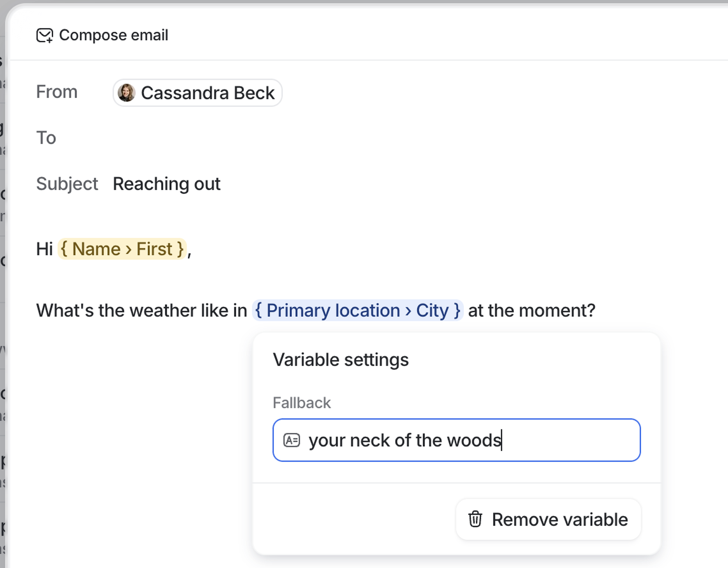Click the 'Hi' greeting text
This screenshot has width=728, height=568.
(x=44, y=249)
